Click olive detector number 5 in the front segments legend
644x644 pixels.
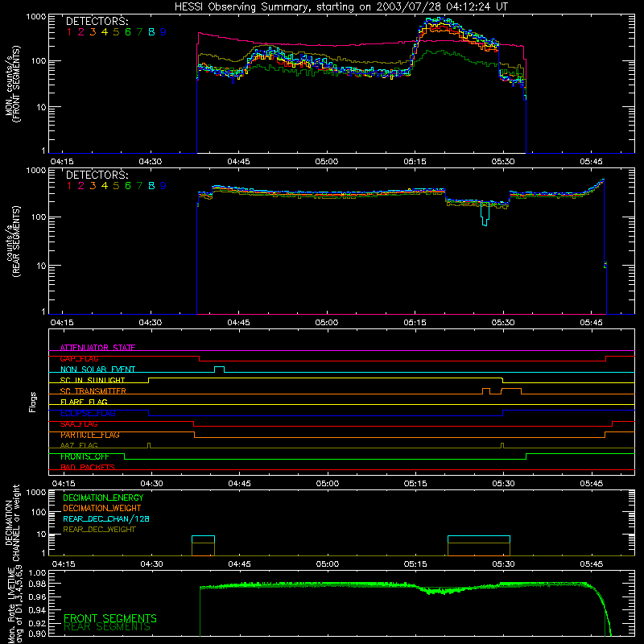116,32
